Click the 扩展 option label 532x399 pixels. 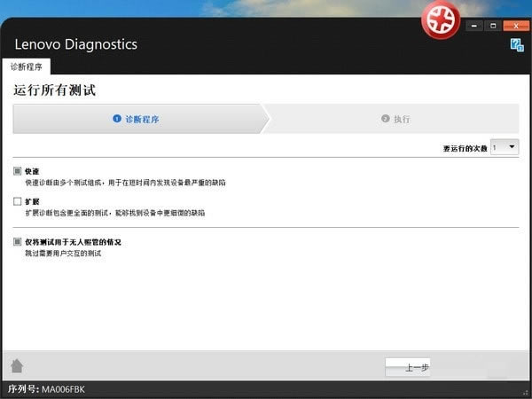pos(32,201)
